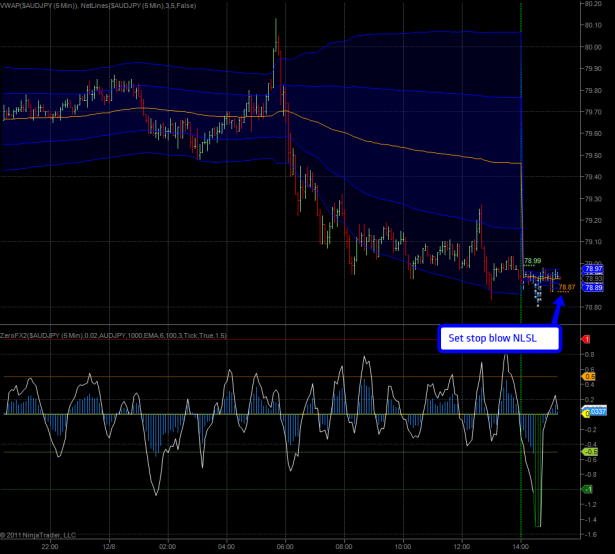Click the 06:00 time axis label

point(286,545)
